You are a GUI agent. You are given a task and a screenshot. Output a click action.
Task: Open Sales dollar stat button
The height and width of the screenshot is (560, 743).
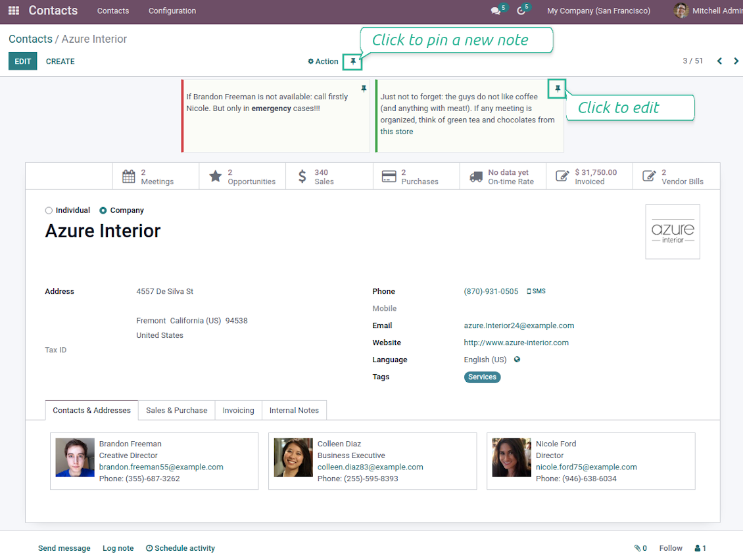329,177
